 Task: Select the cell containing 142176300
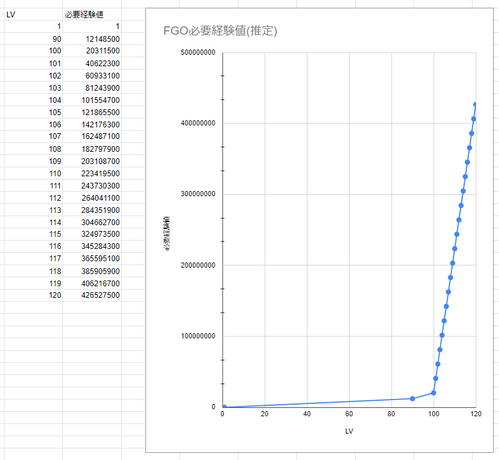(x=92, y=124)
